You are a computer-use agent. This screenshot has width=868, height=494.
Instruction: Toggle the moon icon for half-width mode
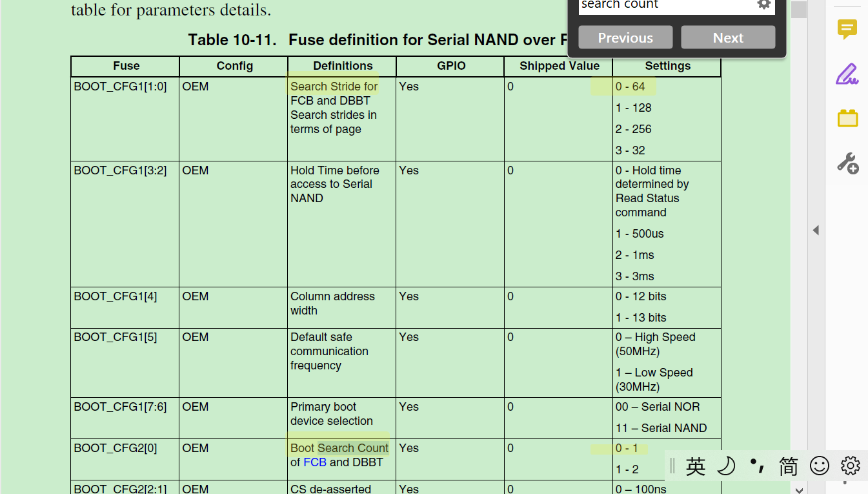(726, 466)
